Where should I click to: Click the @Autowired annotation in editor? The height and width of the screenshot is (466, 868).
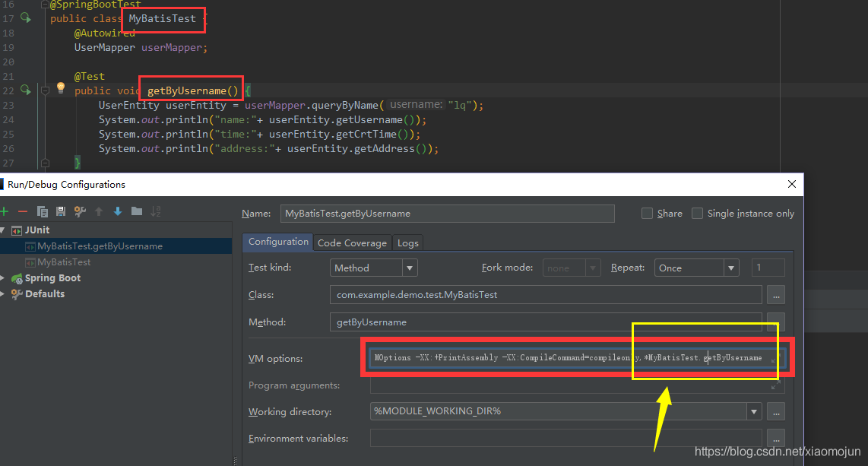(105, 33)
